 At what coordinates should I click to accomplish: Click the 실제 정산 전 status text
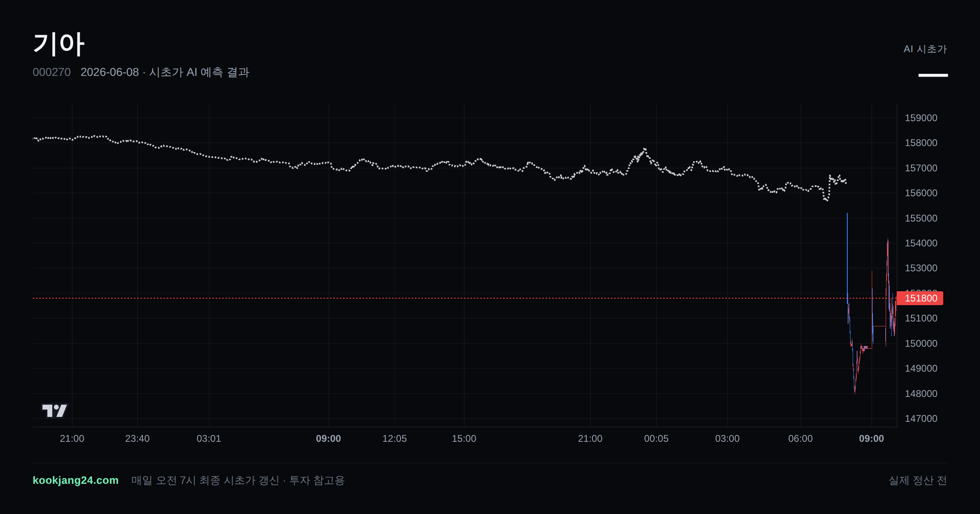click(x=918, y=481)
